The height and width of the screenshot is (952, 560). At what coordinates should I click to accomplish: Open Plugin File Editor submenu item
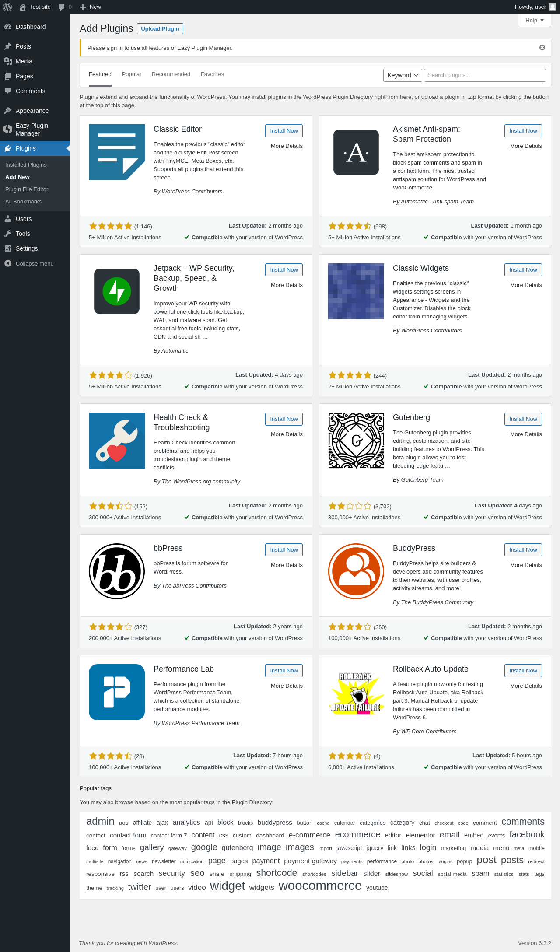tap(35, 189)
